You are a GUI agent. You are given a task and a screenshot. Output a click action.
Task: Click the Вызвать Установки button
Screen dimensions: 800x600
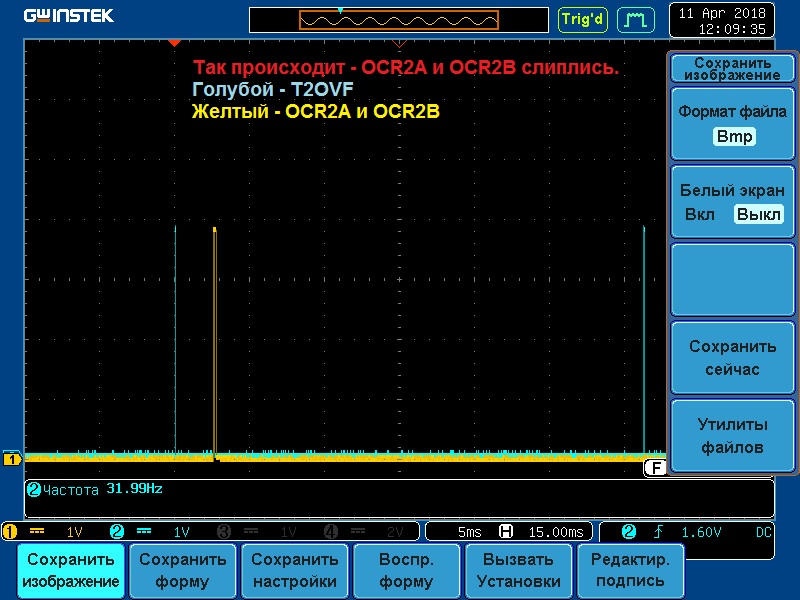pyautogui.click(x=517, y=570)
